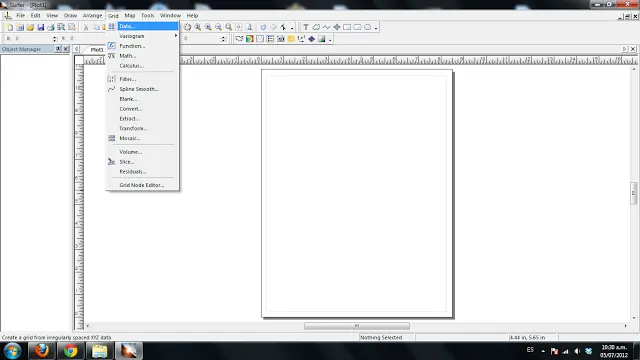
Task: Launch Firefox from the taskbar
Action: [41, 351]
